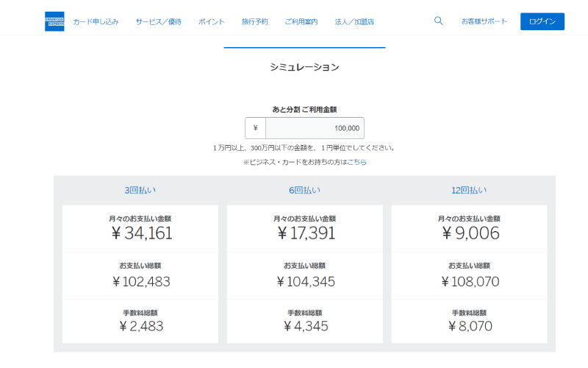Click the シミュレーション section title
Viewport: 588px width, 368px height.
pos(304,67)
